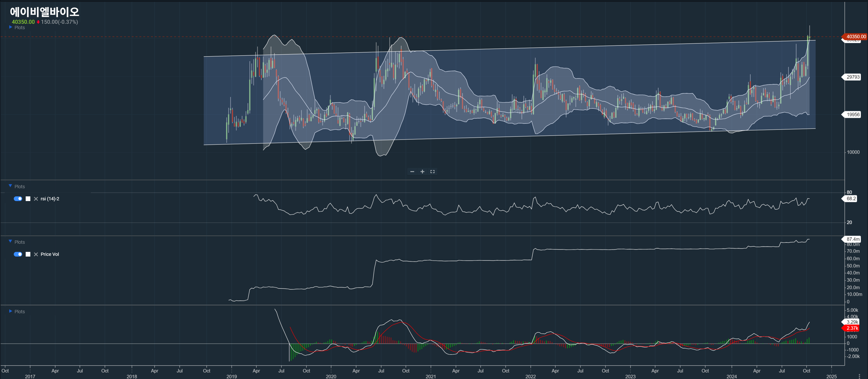868x379 pixels.
Task: Click the zoom in plus icon
Action: point(422,172)
